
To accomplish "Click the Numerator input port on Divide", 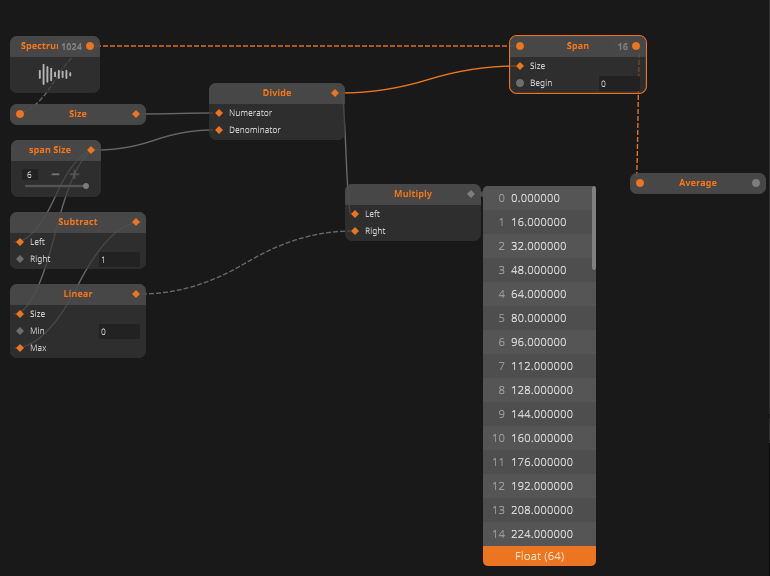I will (x=219, y=113).
